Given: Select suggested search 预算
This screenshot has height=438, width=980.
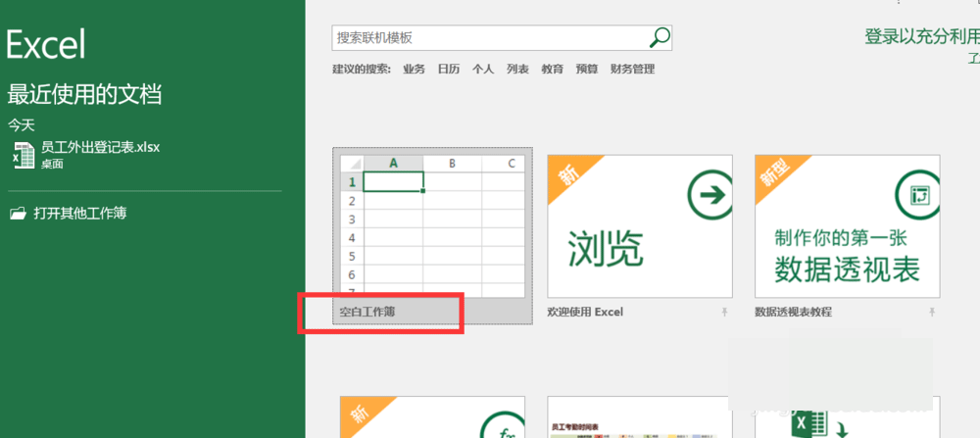Looking at the screenshot, I should point(587,70).
